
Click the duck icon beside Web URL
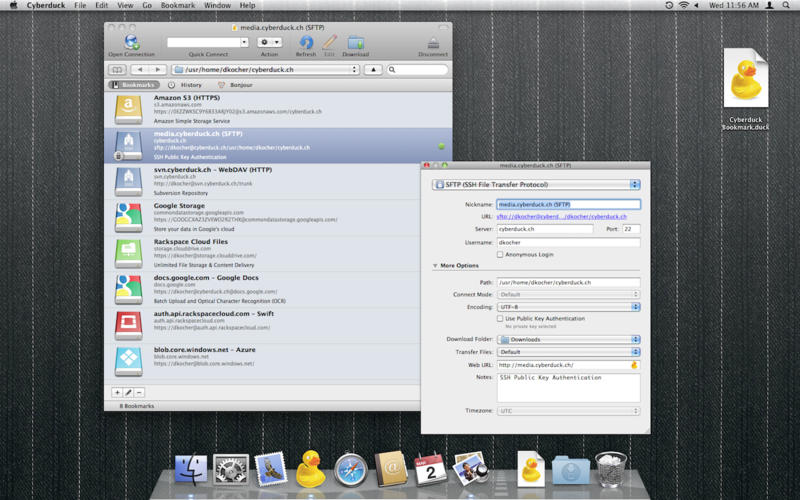pyautogui.click(x=634, y=365)
